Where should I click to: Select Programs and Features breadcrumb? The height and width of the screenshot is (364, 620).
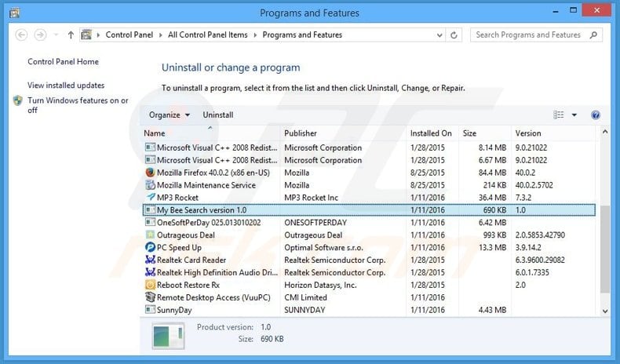(x=302, y=35)
